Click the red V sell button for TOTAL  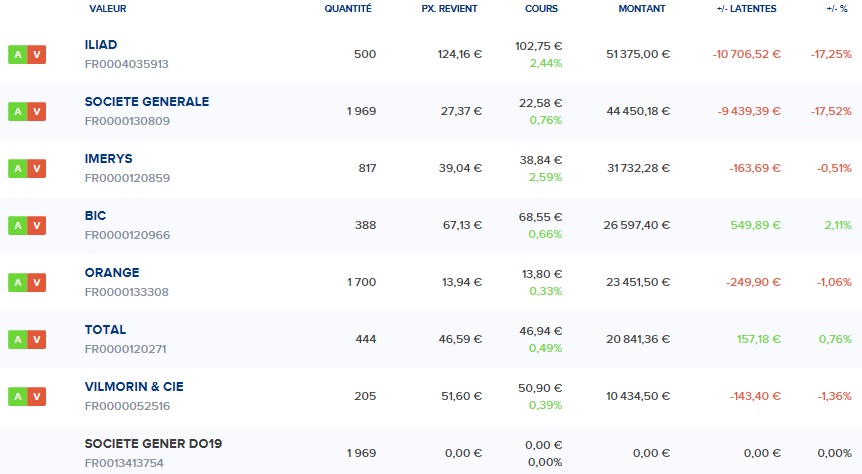click(37, 339)
